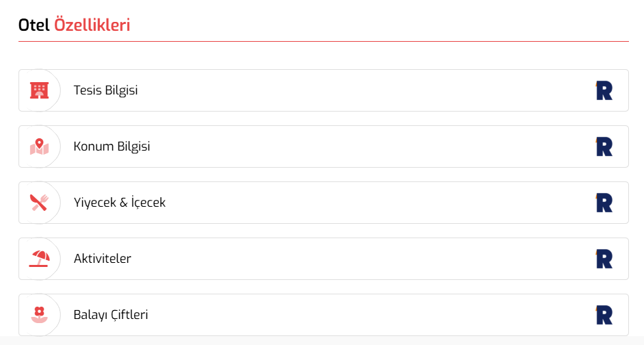
Task: Click the R logo in the Tesis Bilgisi row
Action: [604, 90]
